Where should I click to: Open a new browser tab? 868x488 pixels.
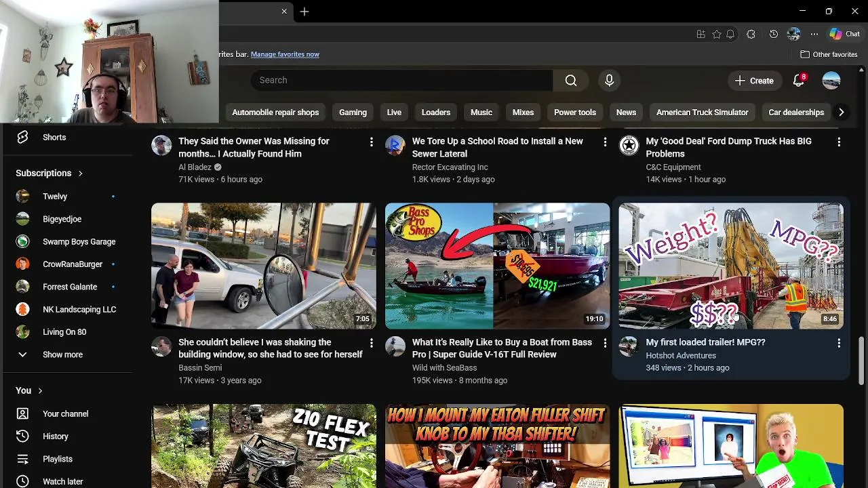pos(304,12)
